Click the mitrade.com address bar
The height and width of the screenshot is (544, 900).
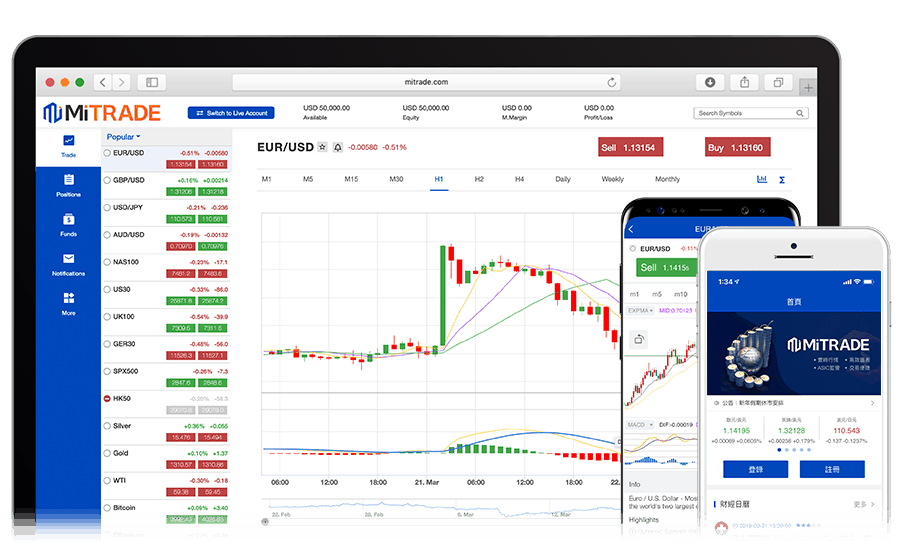point(426,82)
